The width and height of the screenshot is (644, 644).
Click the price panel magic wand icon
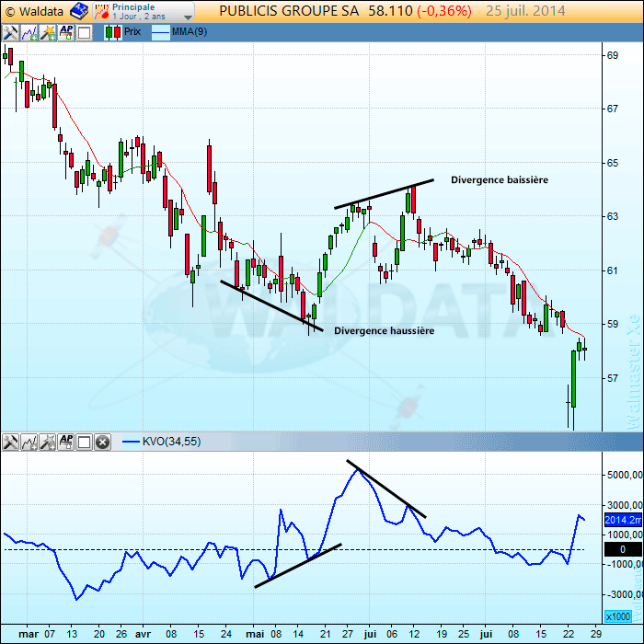[x=48, y=32]
